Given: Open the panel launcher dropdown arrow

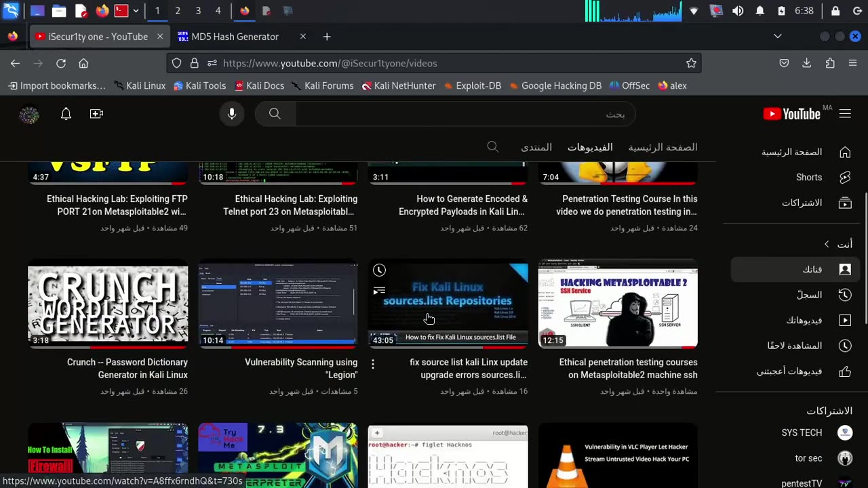Looking at the screenshot, I should 136,11.
